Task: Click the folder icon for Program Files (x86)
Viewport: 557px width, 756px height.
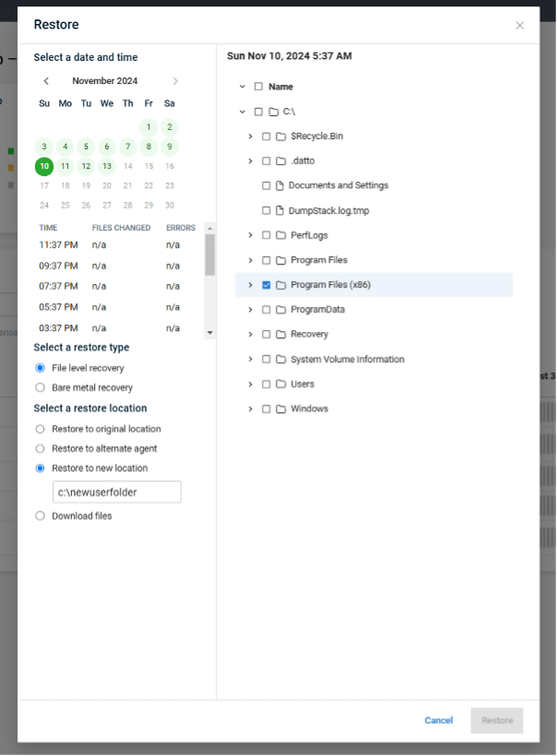Action: (x=280, y=285)
